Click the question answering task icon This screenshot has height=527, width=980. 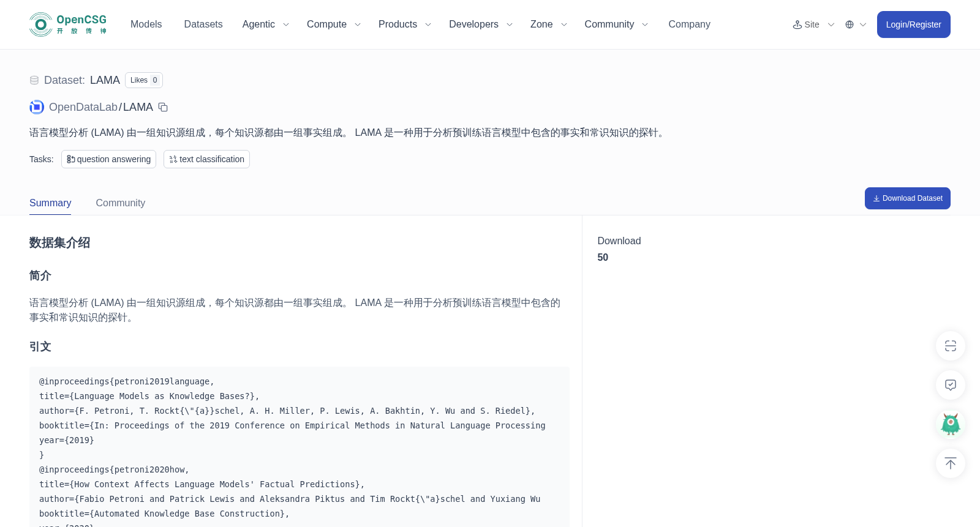(x=71, y=159)
